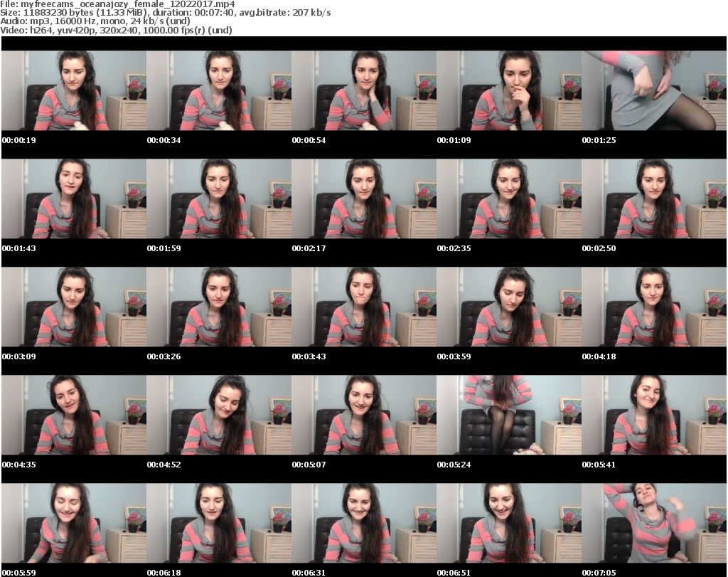728x577 pixels.
Task: Select the thumbnail frame at 00:00:54
Action: point(364,90)
